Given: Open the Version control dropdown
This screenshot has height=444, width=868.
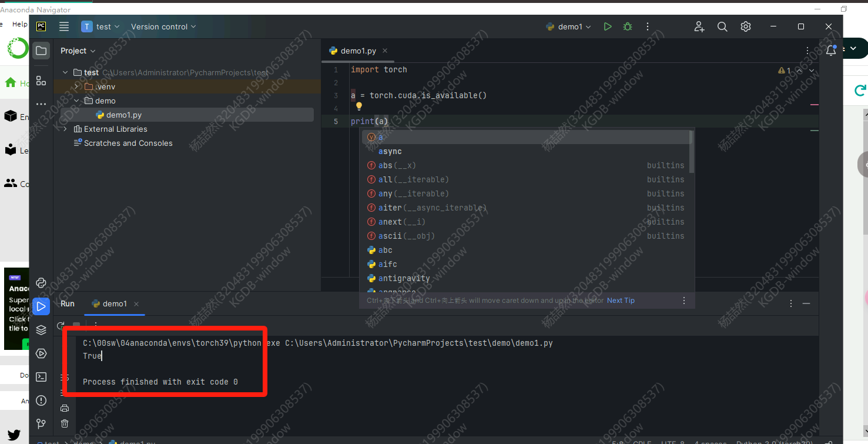Looking at the screenshot, I should [163, 26].
